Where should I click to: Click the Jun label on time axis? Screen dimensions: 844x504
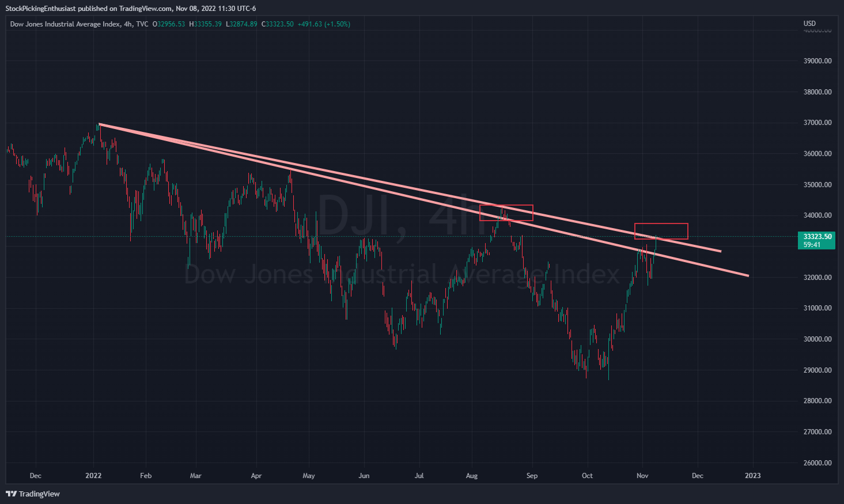[x=364, y=476]
